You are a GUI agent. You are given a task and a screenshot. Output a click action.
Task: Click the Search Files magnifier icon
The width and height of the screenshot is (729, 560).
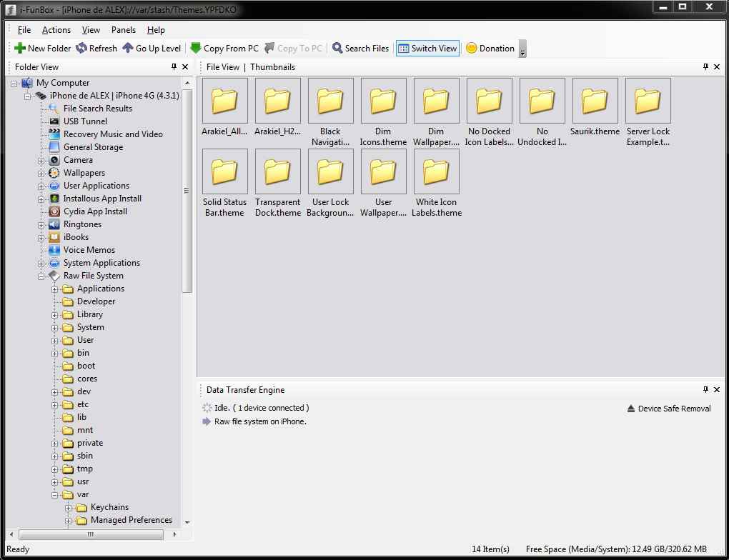click(337, 48)
